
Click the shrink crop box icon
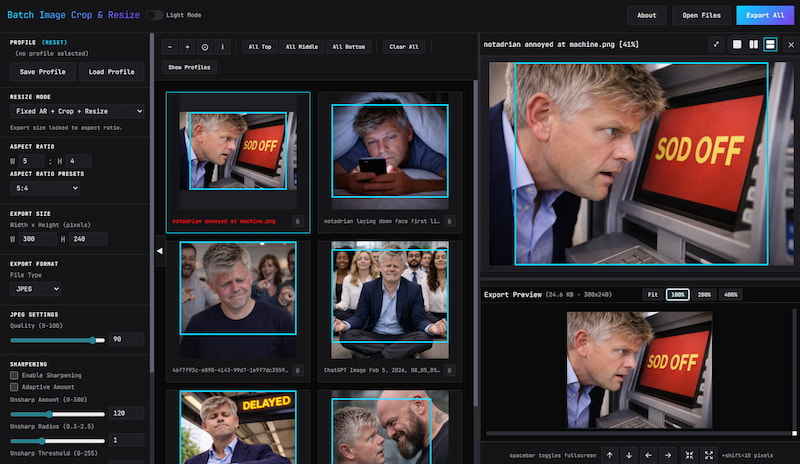[x=689, y=455]
